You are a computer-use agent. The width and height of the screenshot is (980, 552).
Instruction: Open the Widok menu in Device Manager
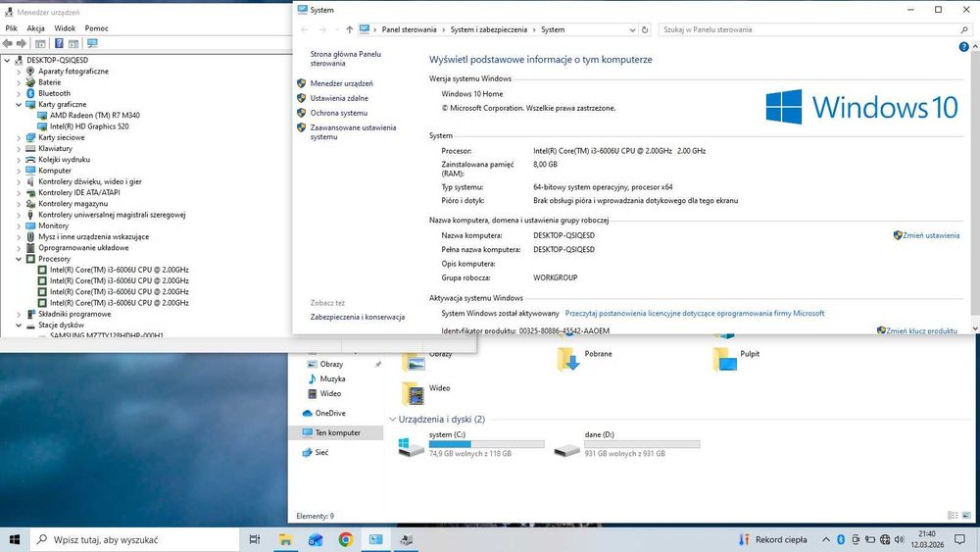click(x=65, y=28)
